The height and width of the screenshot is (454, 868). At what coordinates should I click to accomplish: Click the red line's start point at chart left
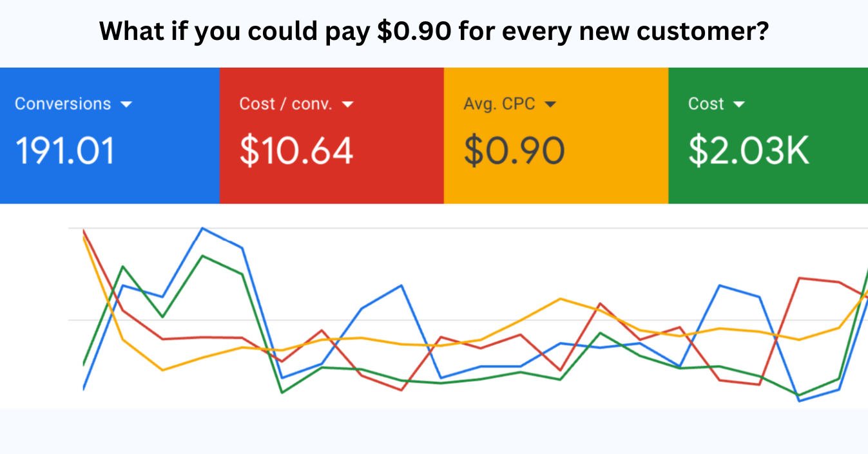coord(84,231)
